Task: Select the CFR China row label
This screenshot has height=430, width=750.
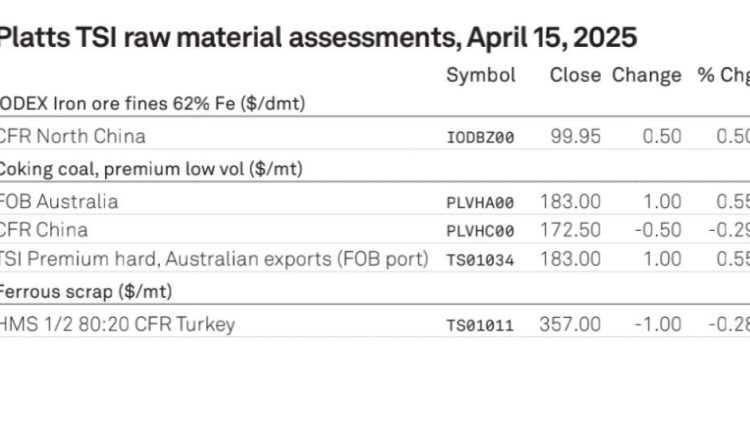Action: pos(44,230)
